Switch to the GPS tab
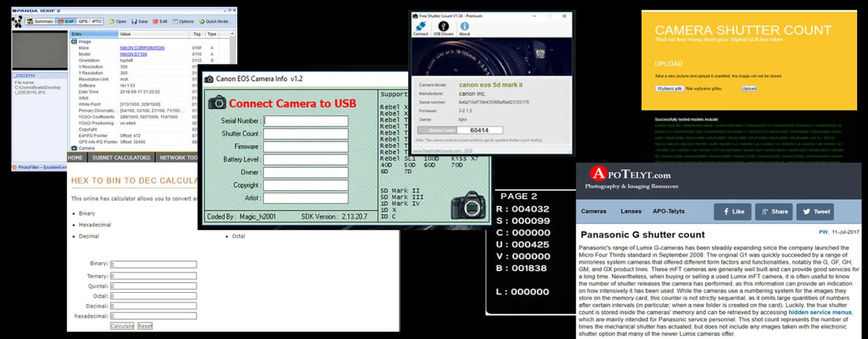 [83, 22]
